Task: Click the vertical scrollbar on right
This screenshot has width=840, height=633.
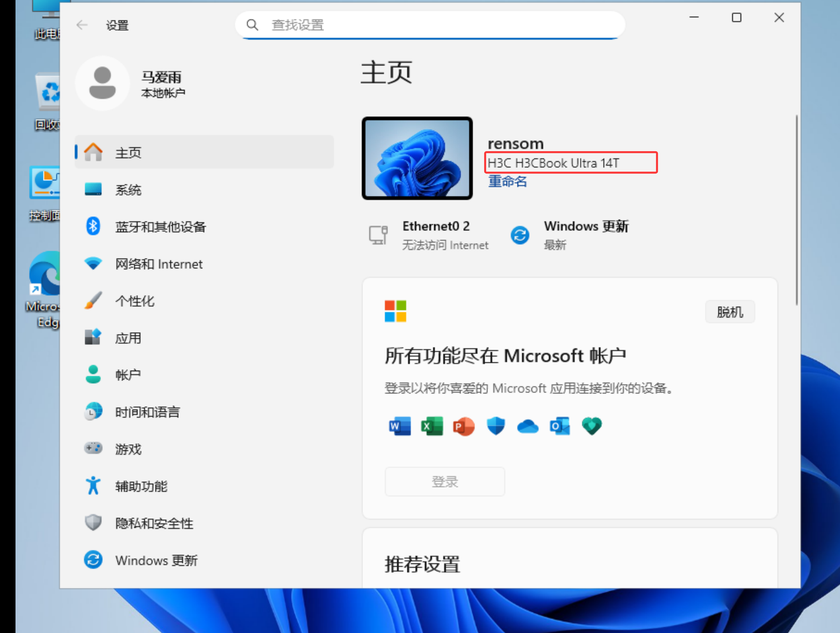Action: [796, 210]
